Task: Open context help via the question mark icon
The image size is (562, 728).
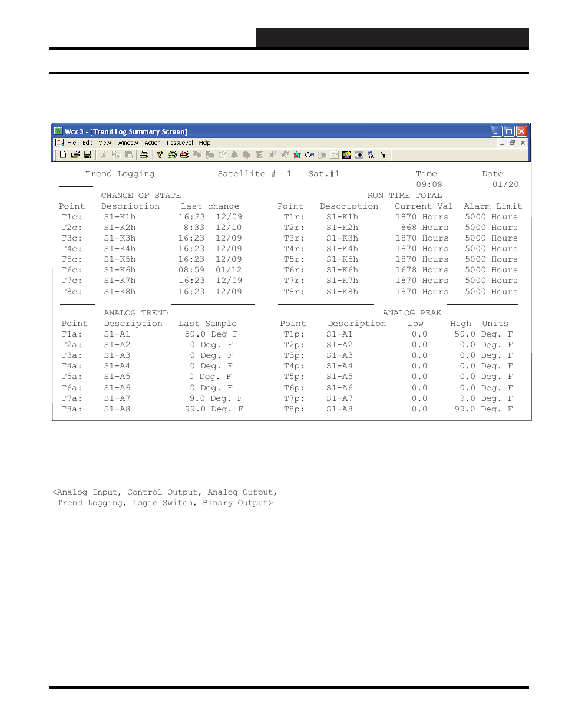Action: [160, 154]
